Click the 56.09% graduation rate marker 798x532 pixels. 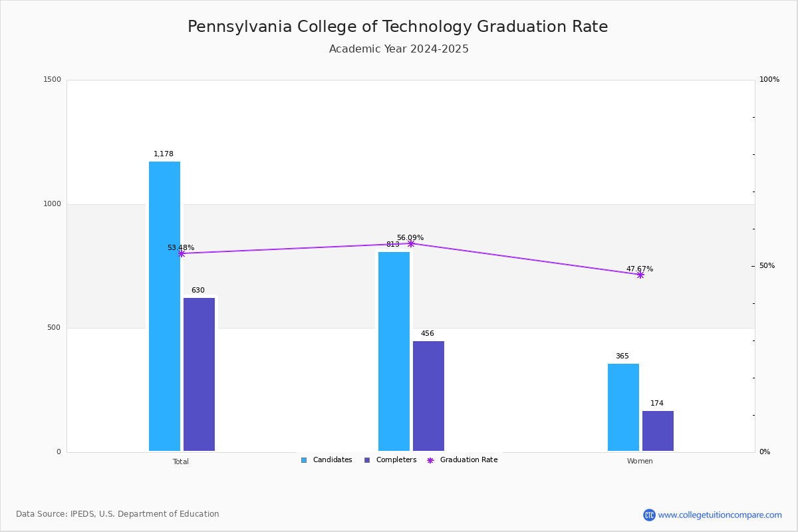click(x=411, y=243)
